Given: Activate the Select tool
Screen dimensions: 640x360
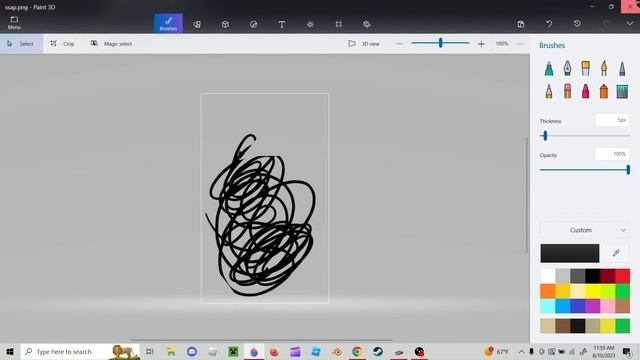Looking at the screenshot, I should (x=21, y=44).
